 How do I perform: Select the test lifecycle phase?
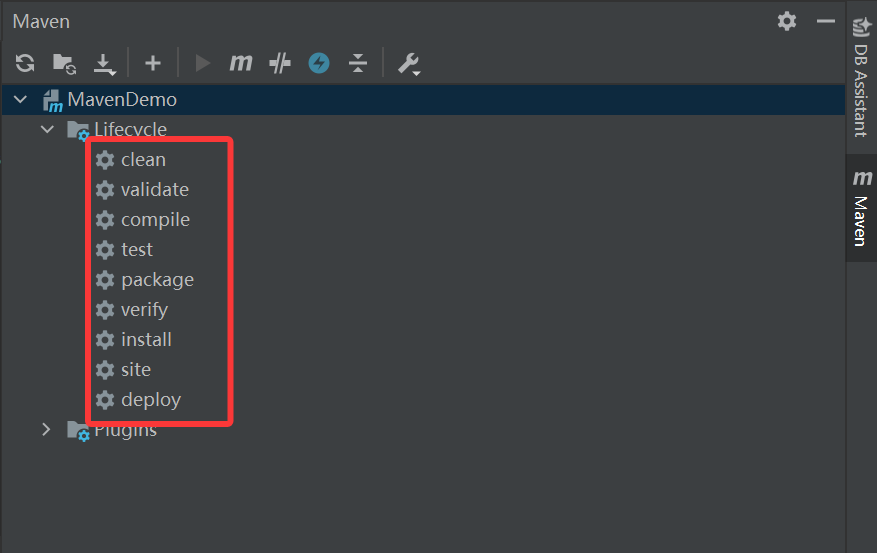[136, 249]
